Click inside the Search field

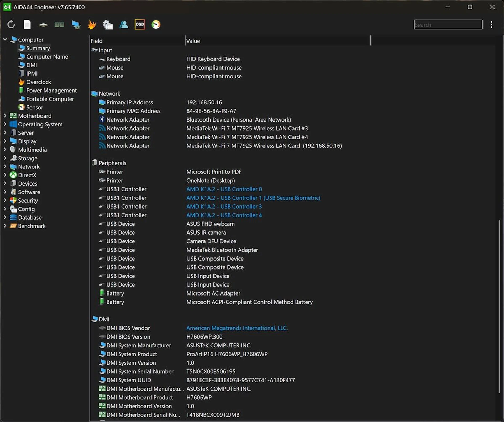(448, 24)
